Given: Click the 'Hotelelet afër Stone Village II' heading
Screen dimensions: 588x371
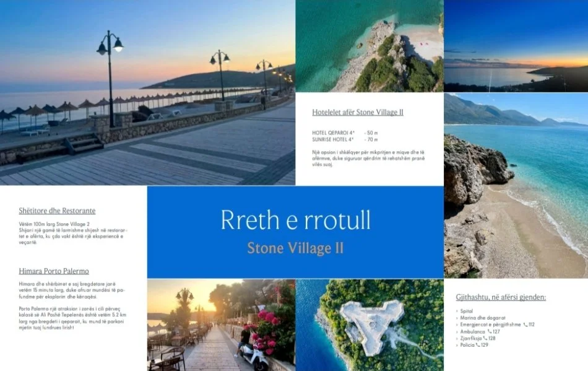Looking at the screenshot, I should (x=357, y=112).
